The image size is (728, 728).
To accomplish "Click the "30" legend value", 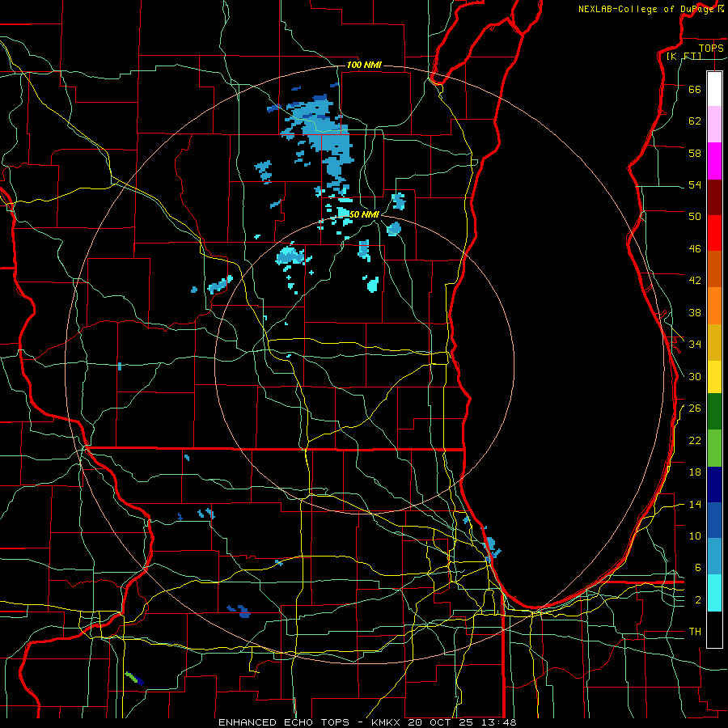I will coord(695,376).
